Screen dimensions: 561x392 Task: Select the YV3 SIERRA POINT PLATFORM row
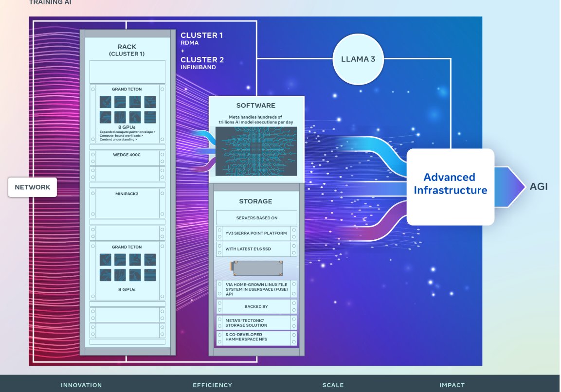tap(256, 233)
